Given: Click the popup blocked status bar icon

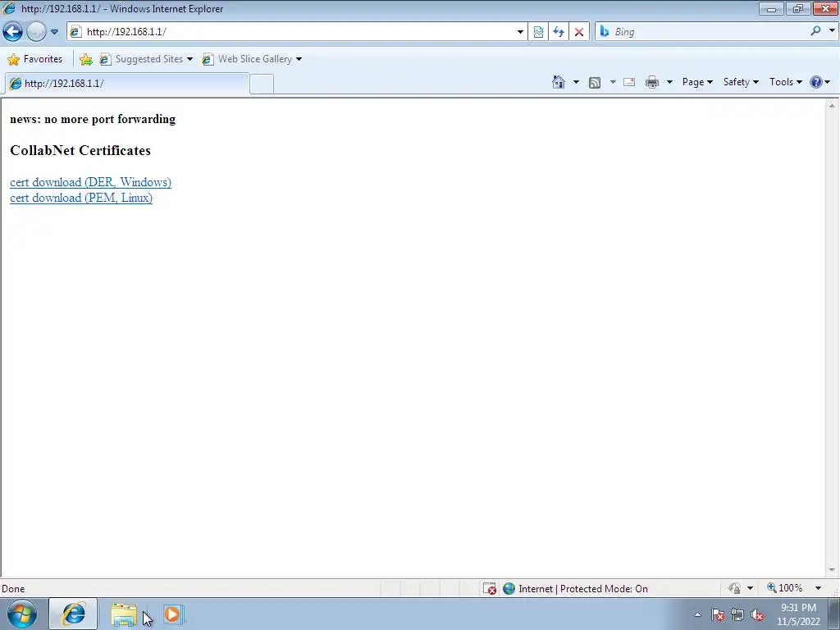Looking at the screenshot, I should click(x=490, y=589).
